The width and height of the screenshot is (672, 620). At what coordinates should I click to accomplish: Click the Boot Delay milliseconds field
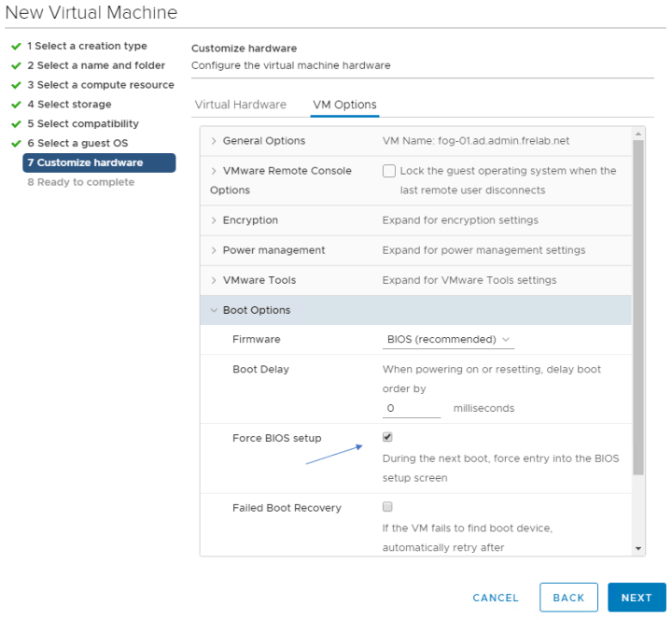tap(412, 408)
